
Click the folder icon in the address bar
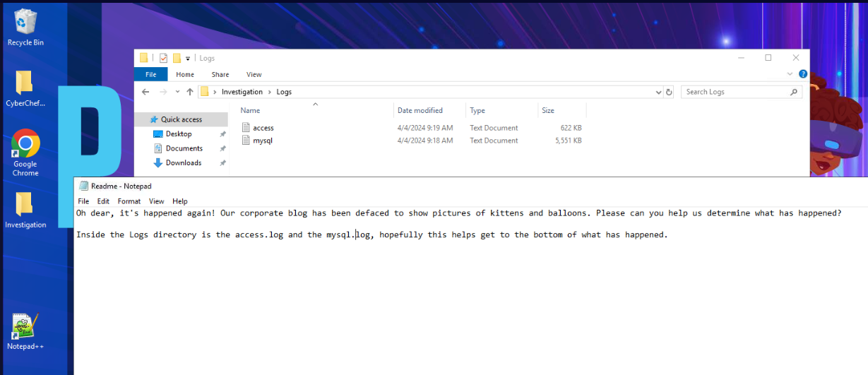(x=205, y=92)
